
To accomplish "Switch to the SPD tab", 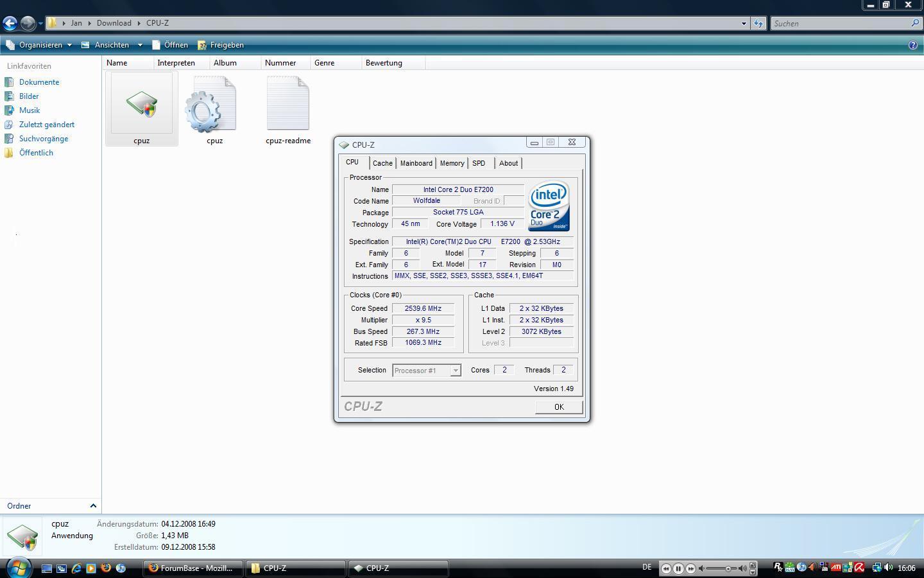I will click(479, 163).
